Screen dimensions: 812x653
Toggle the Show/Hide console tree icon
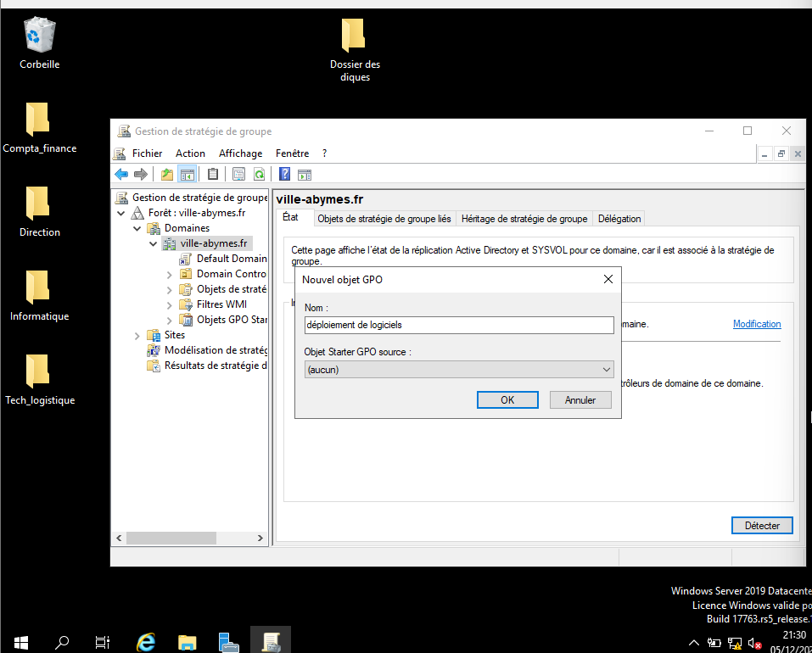[x=188, y=174]
